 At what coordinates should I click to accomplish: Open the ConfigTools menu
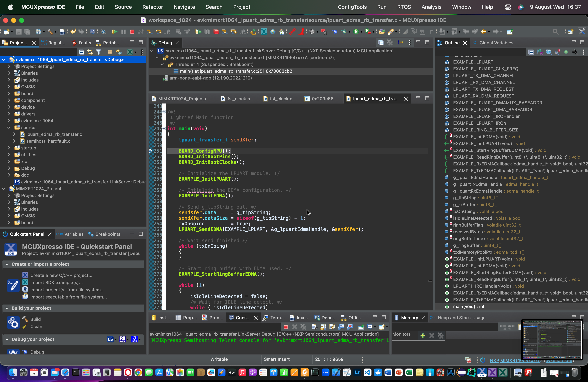[352, 7]
